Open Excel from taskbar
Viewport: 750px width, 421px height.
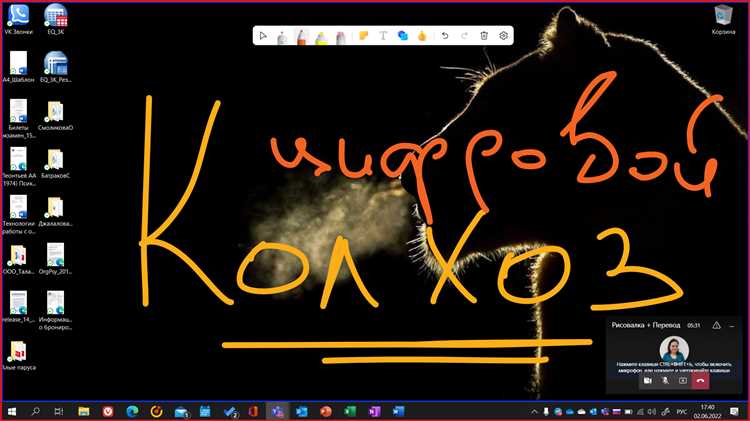point(350,411)
